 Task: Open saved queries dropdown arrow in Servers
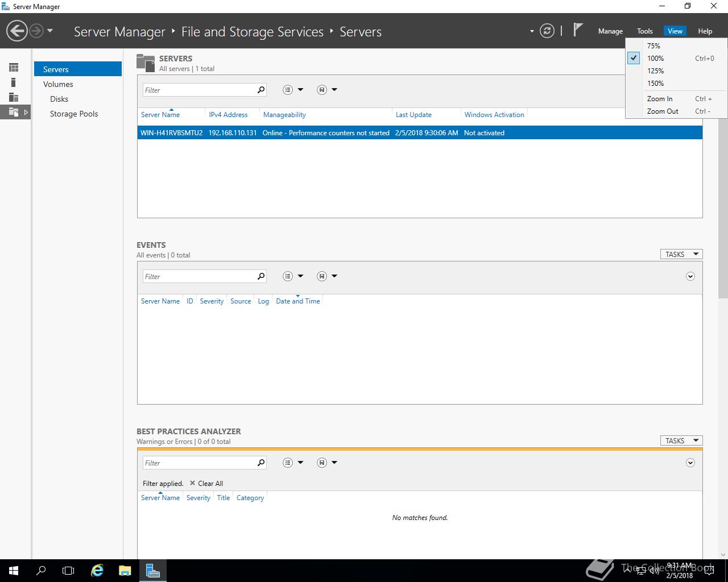334,90
